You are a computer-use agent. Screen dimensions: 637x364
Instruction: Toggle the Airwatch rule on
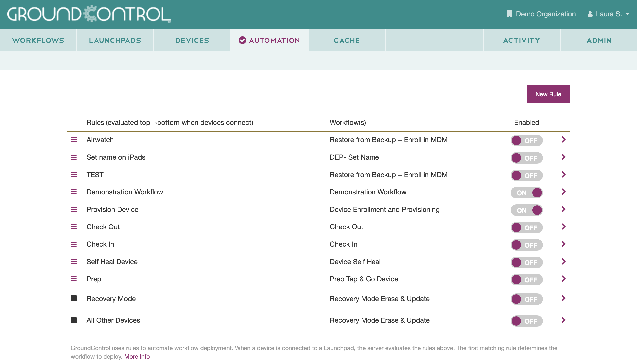[x=527, y=141]
